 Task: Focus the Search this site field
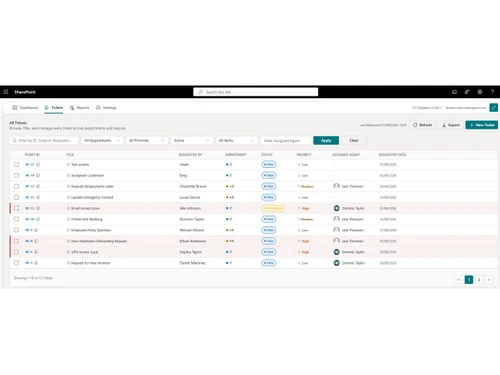tap(256, 92)
